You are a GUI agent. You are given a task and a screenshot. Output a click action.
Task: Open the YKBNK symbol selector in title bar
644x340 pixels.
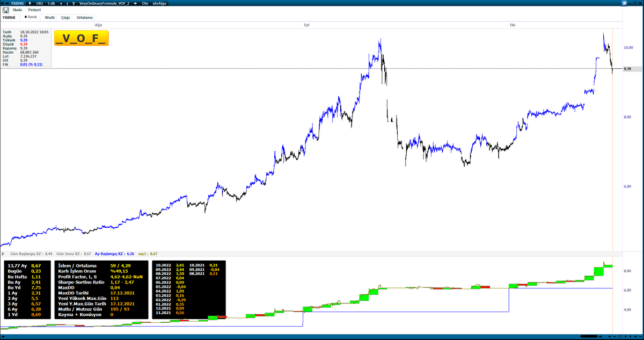[17, 3]
